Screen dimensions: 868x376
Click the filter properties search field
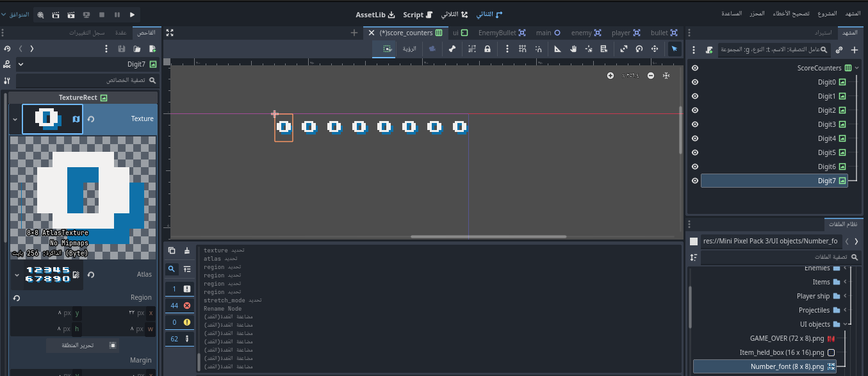pyautogui.click(x=86, y=81)
